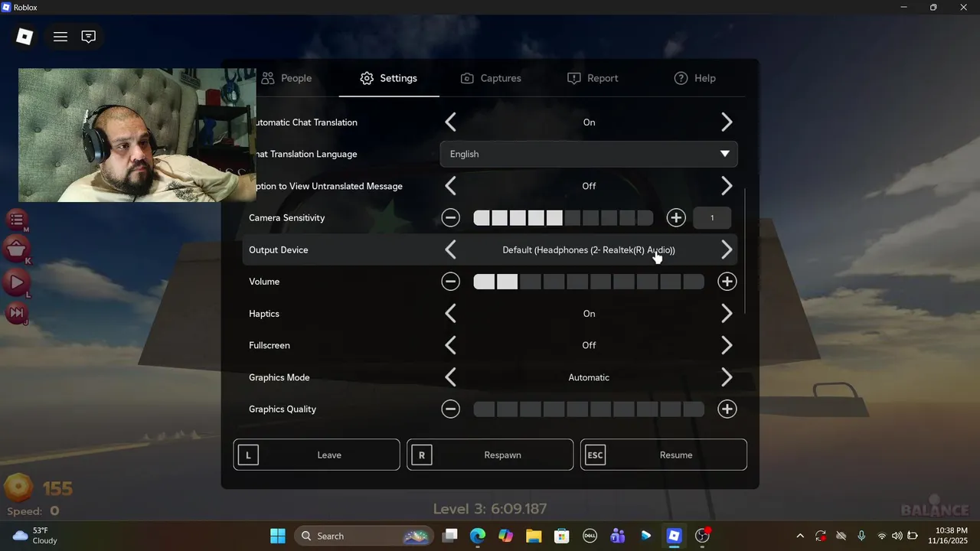This screenshot has width=980, height=551.
Task: Open the sync tray icon
Action: [821, 536]
